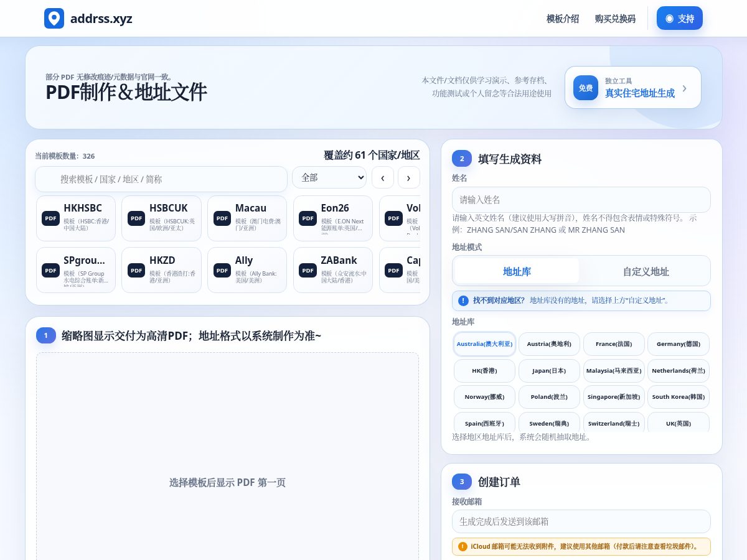
Task: Click PDF icon on Eon26 template card
Action: [x=308, y=218]
